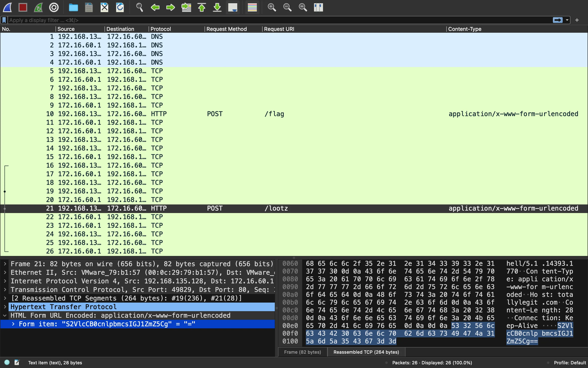This screenshot has width=588, height=368.
Task: Sort by the No. column header
Action: (28, 29)
